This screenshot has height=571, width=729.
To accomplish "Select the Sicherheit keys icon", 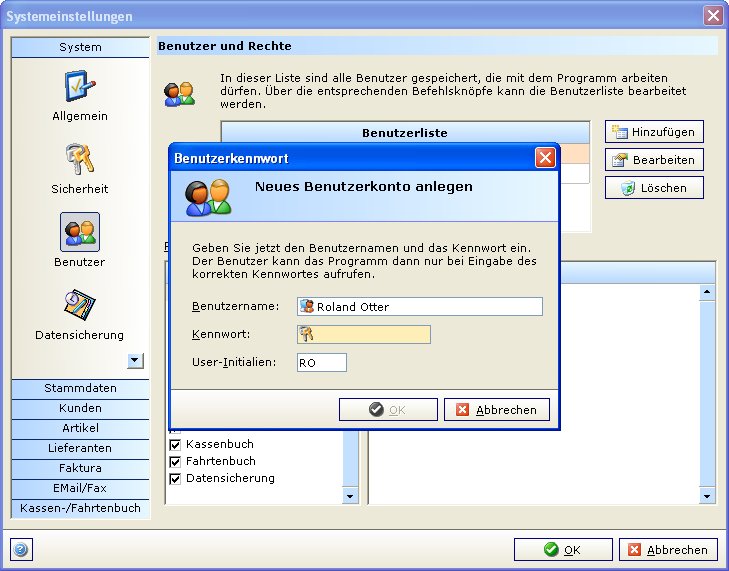I will [x=80, y=160].
